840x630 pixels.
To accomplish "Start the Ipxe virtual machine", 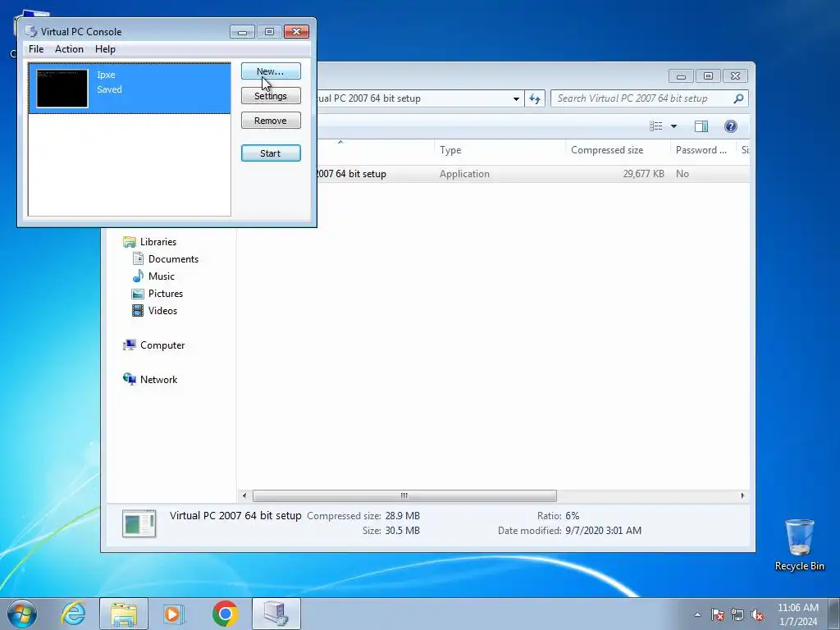I will (271, 153).
